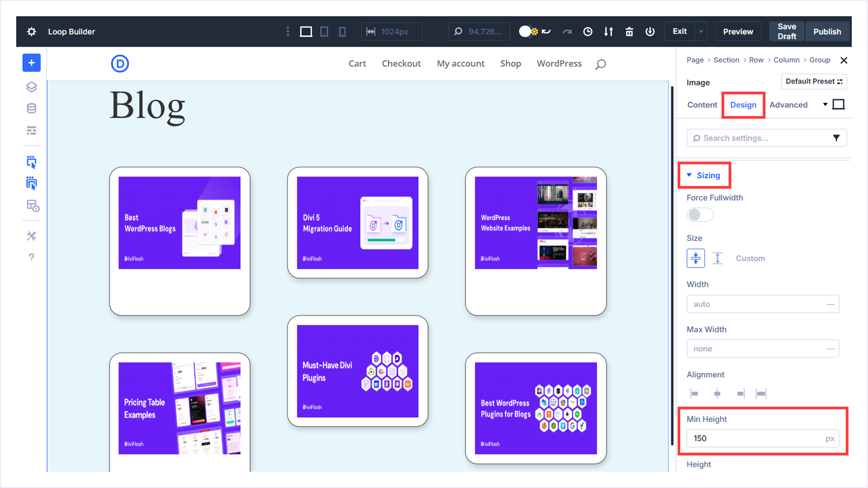Open the Exit dropdown arrow

[701, 31]
